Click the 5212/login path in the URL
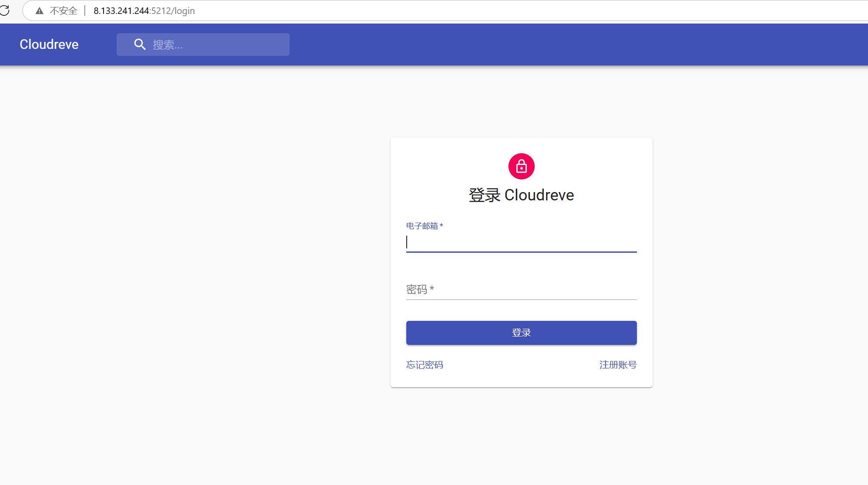Image resolution: width=868 pixels, height=485 pixels. point(173,11)
